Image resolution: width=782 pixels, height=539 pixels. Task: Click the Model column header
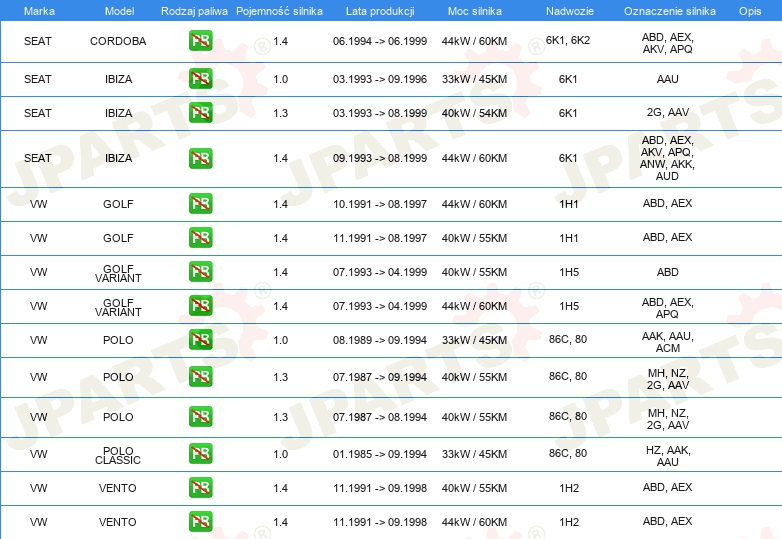pyautogui.click(x=119, y=11)
